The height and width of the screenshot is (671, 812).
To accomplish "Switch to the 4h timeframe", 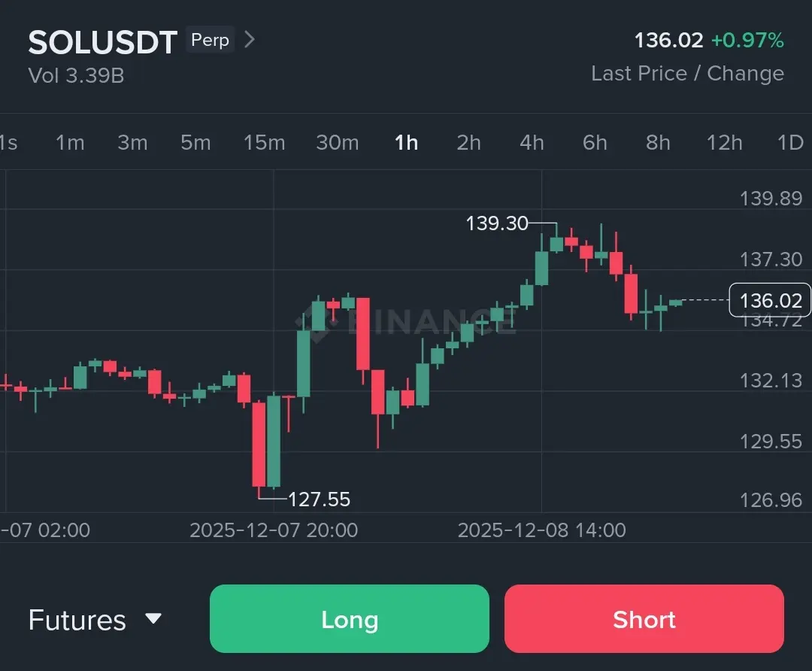I will [x=532, y=142].
